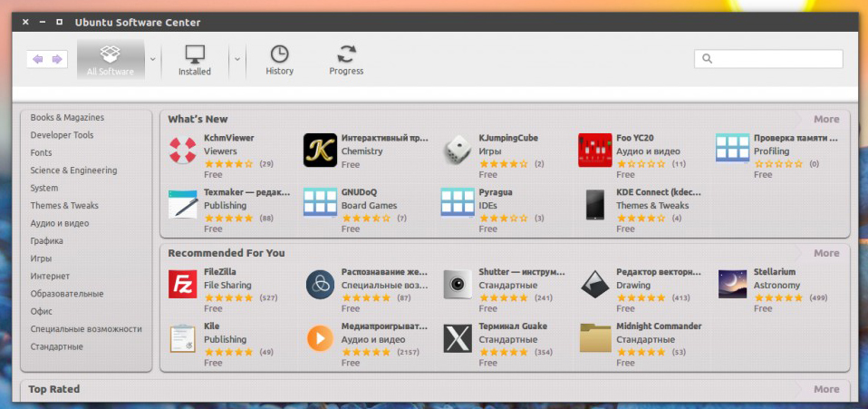Open the History view
This screenshot has width=868, height=409.
click(280, 60)
